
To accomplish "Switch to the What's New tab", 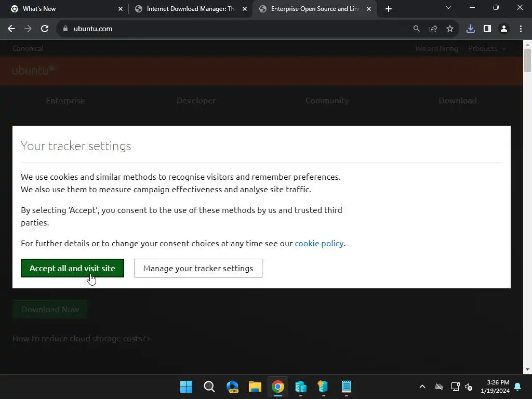I will (63, 9).
